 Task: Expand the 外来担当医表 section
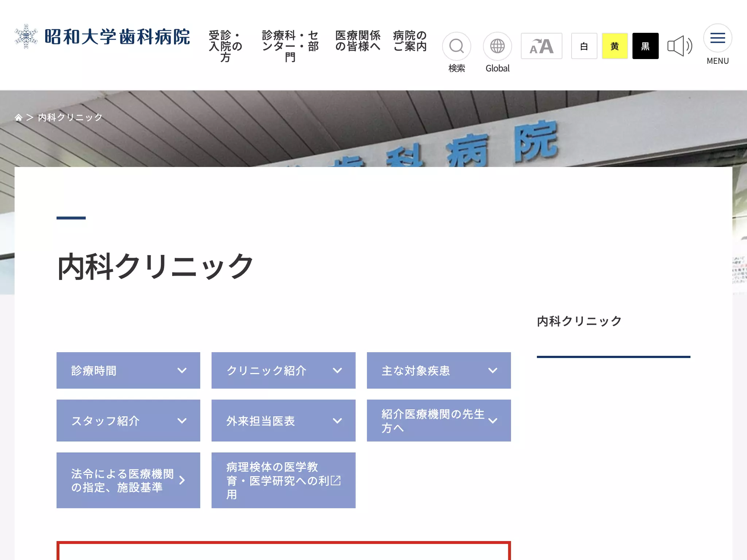point(283,421)
